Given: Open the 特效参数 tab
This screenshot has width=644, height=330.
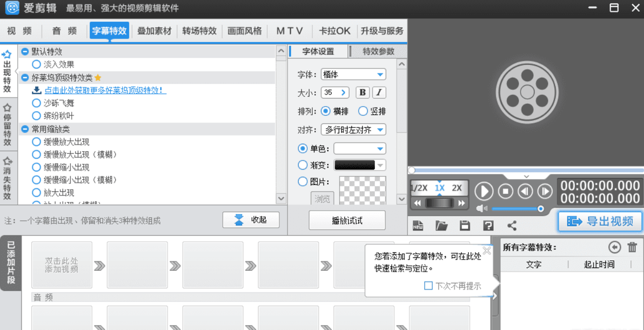Looking at the screenshot, I should [x=378, y=51].
